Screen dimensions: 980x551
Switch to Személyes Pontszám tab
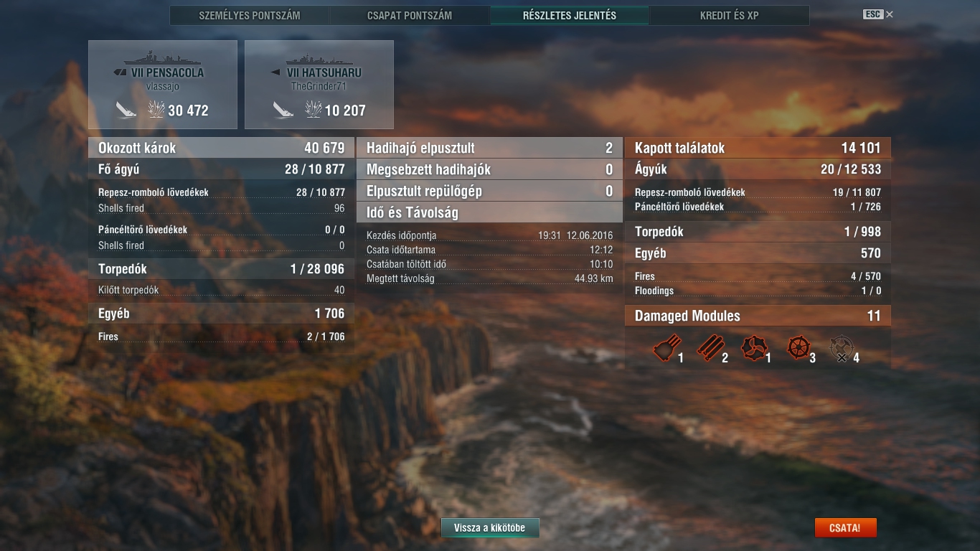point(250,15)
